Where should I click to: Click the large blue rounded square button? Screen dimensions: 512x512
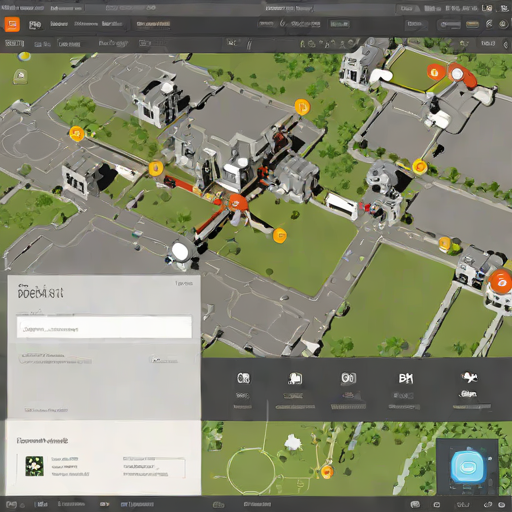pos(468,466)
